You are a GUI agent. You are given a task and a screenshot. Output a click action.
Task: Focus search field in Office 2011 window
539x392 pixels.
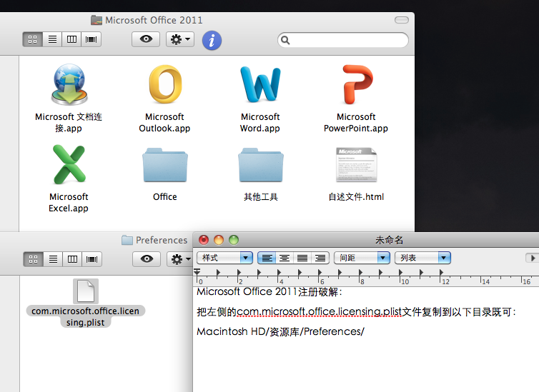(343, 40)
